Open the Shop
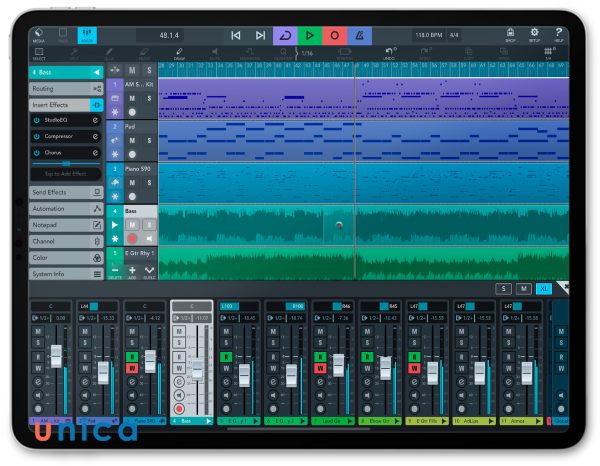 [510, 35]
